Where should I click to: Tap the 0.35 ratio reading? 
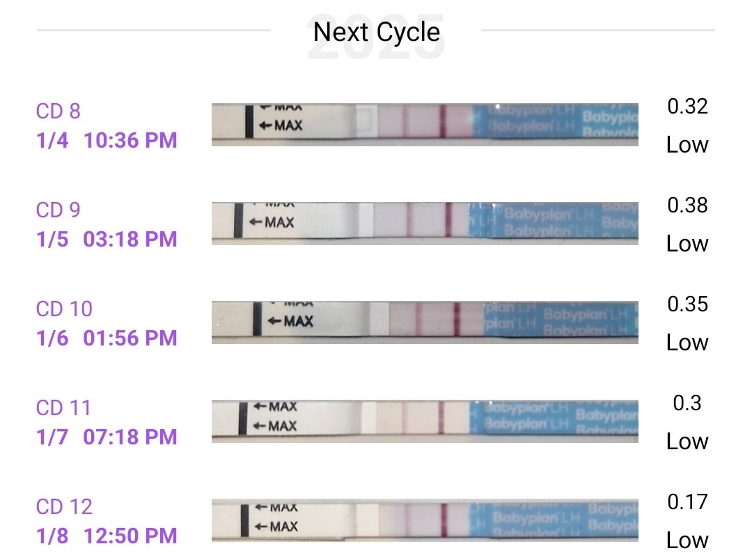point(687,304)
